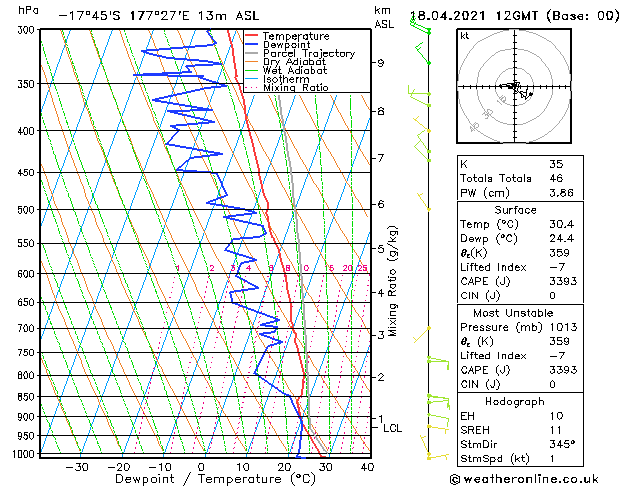The image size is (629, 486).
Task: Click the hodograph circle plot
Action: [x=514, y=86]
